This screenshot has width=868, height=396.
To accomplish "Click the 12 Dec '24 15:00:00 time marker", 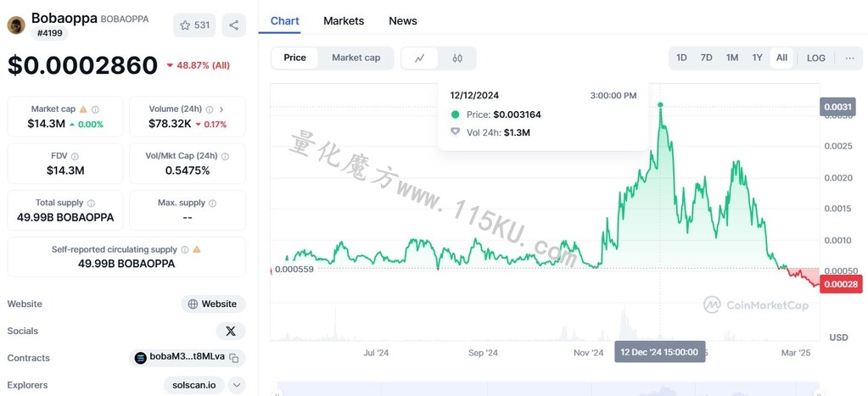I will 660,352.
